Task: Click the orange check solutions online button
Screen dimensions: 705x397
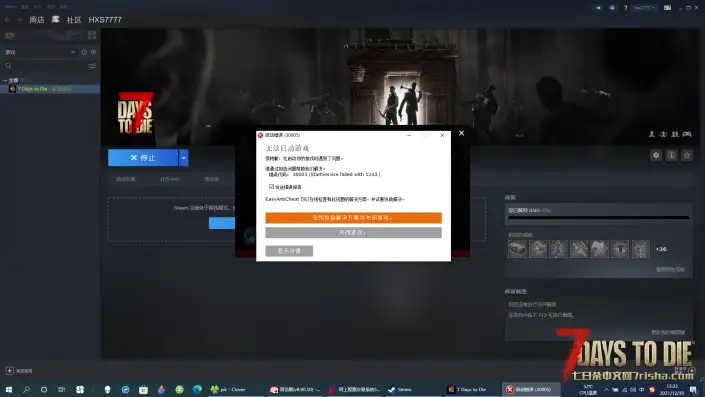Action: click(x=353, y=218)
